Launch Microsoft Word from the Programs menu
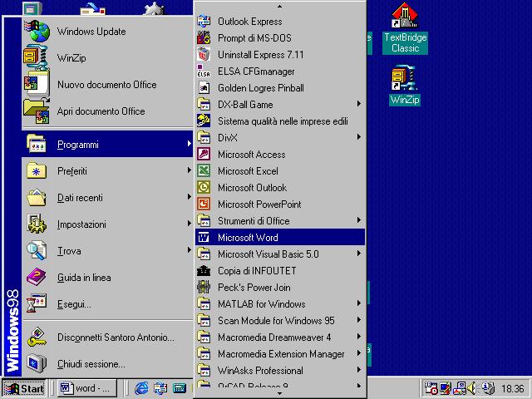The width and height of the screenshot is (532, 399). (x=280, y=237)
